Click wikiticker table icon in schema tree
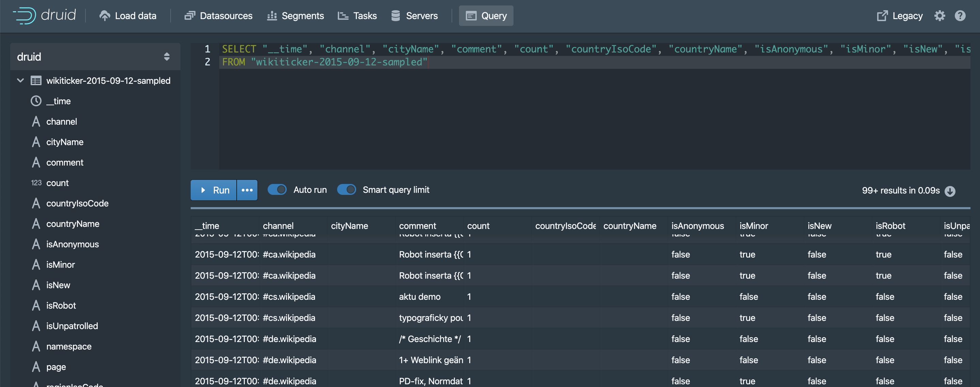This screenshot has height=387, width=980. [x=36, y=81]
